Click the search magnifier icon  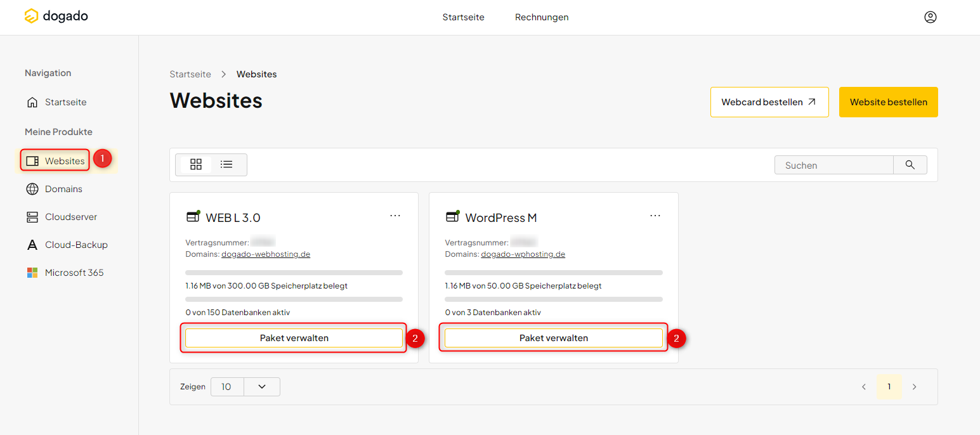point(910,164)
